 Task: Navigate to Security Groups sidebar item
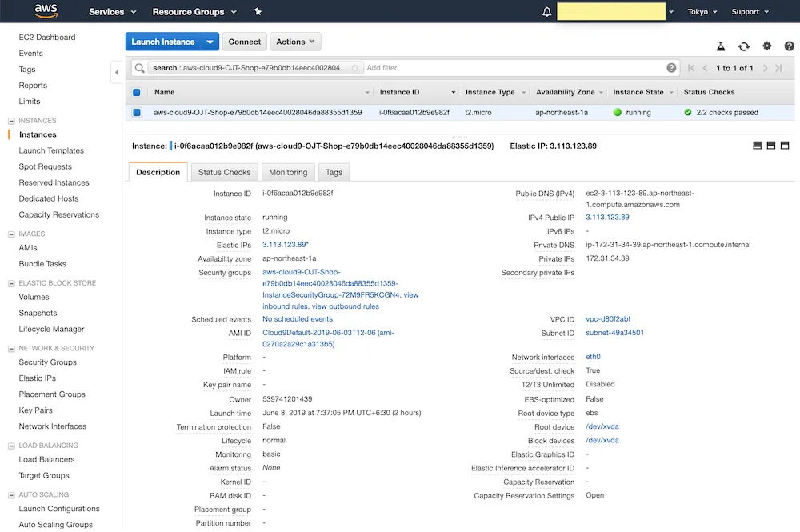[x=47, y=362]
